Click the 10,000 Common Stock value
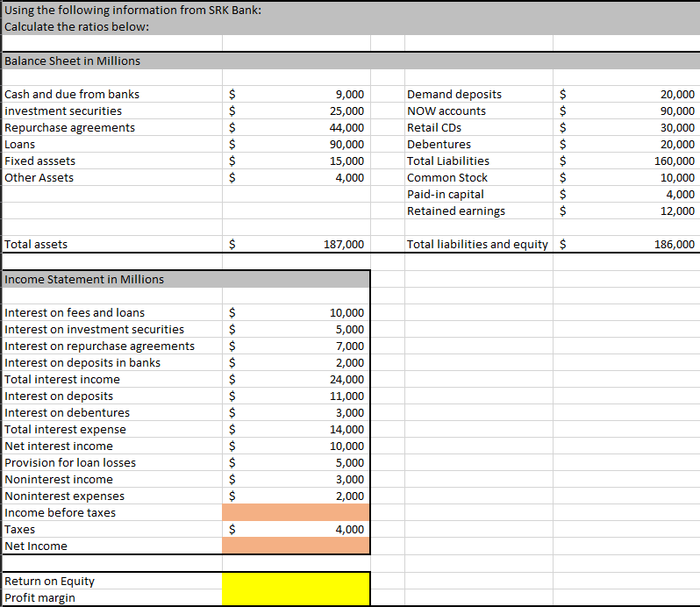 (626, 178)
